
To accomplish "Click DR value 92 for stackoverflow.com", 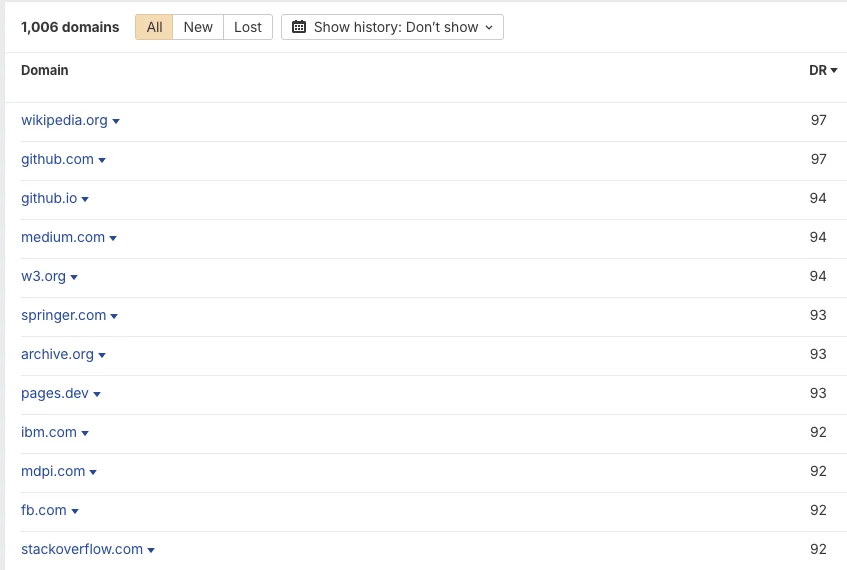I will (x=818, y=549).
